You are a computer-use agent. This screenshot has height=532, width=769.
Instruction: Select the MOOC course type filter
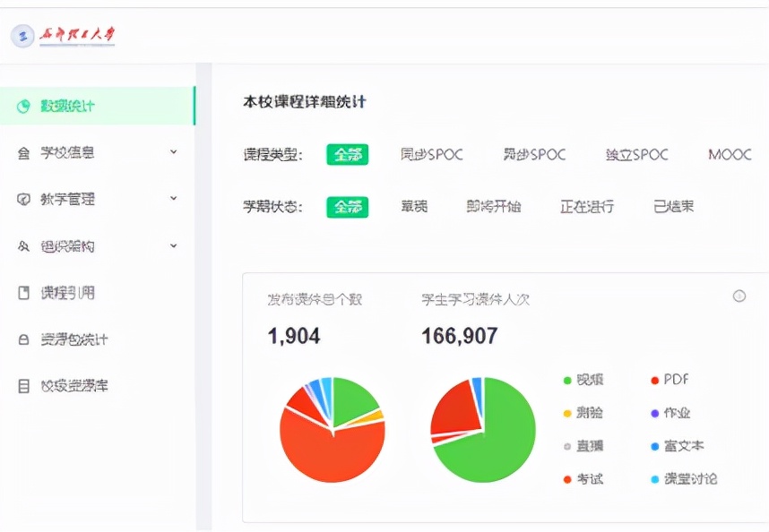[729, 154]
